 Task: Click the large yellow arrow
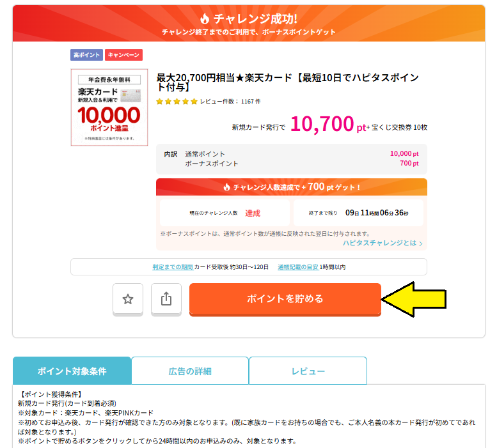[414, 298]
